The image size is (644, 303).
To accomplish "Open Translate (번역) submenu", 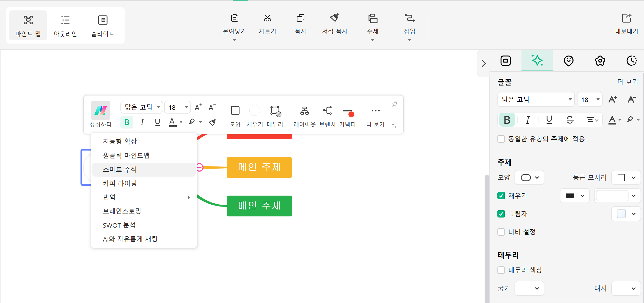I will tap(144, 197).
